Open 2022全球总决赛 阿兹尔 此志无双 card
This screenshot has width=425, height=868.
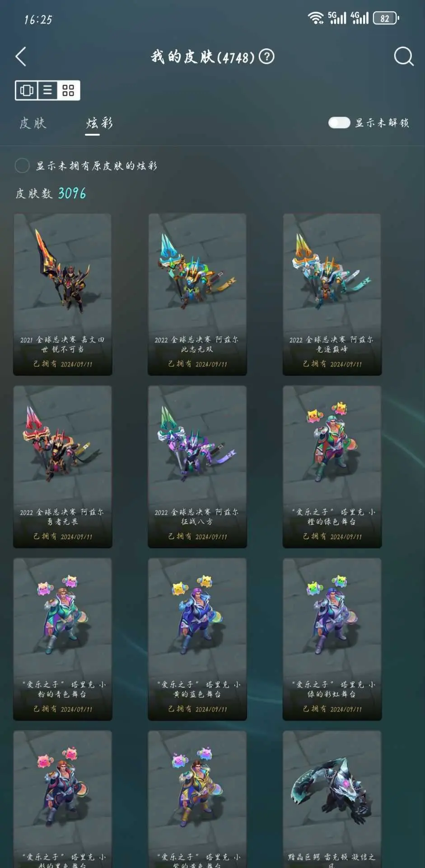(x=197, y=294)
